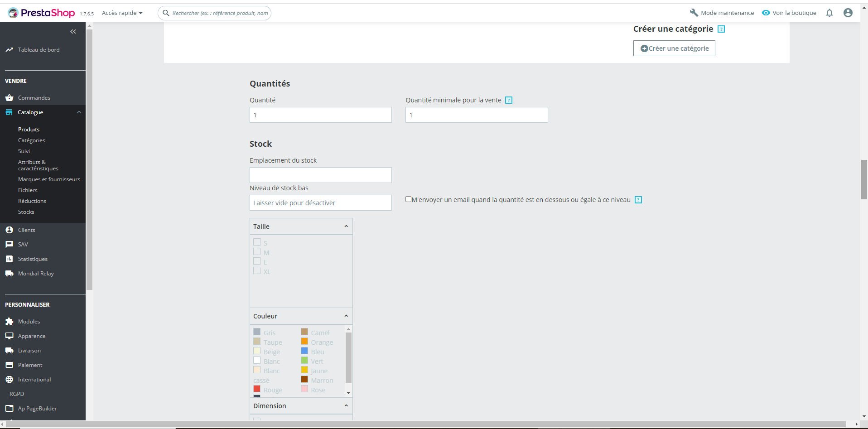The image size is (868, 429).
Task: Open the user account avatar menu
Action: [848, 13]
